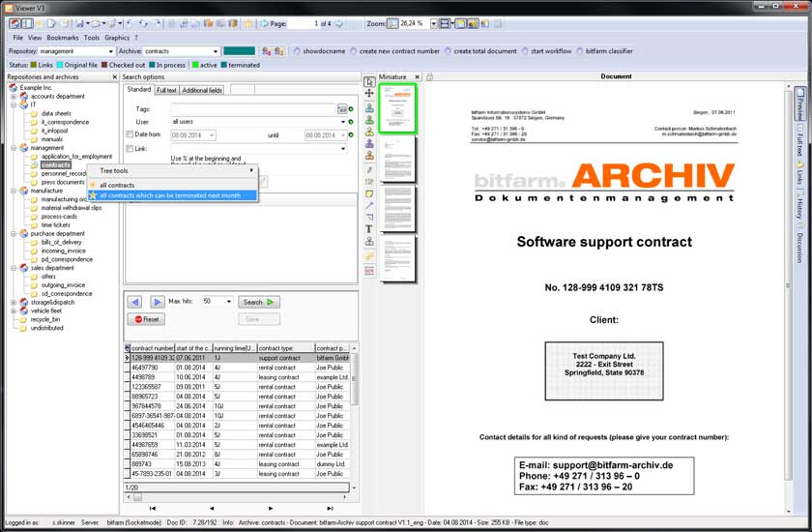
Task: Open the Archive contracts dropdown
Action: point(216,51)
